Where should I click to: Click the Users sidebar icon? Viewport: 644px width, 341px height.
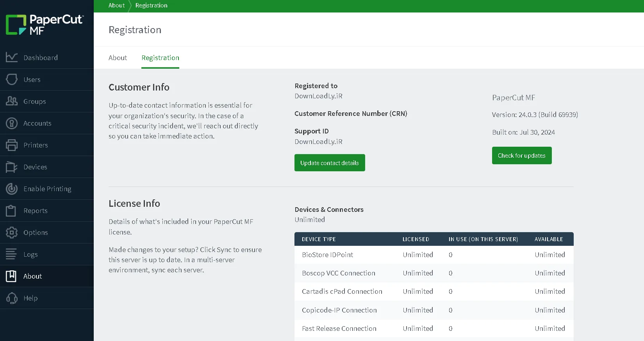tap(12, 79)
